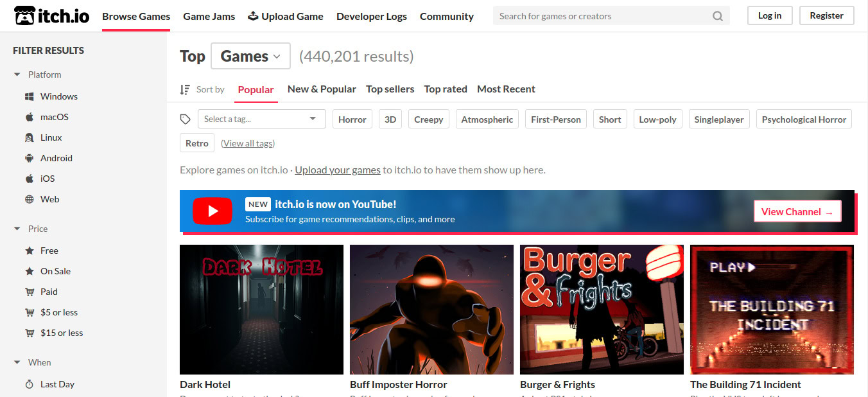Filter by the Short tag
This screenshot has width=868, height=397.
click(x=610, y=119)
